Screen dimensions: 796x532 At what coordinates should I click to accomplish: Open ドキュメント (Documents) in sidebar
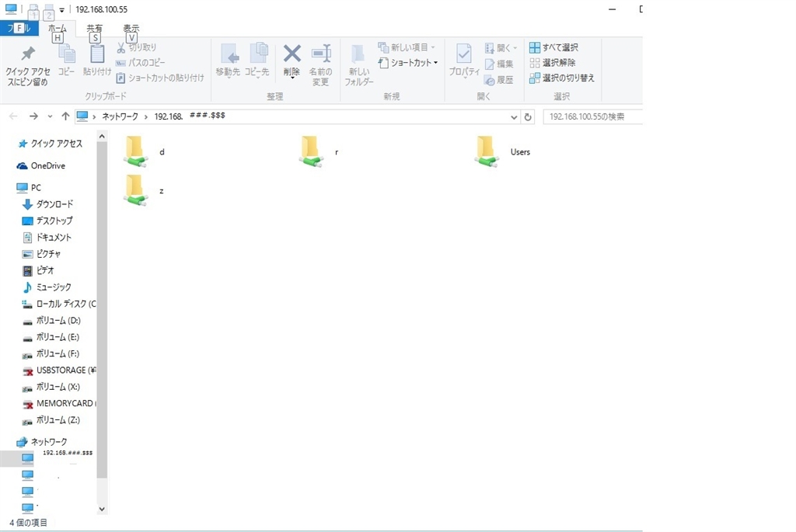[47, 238]
